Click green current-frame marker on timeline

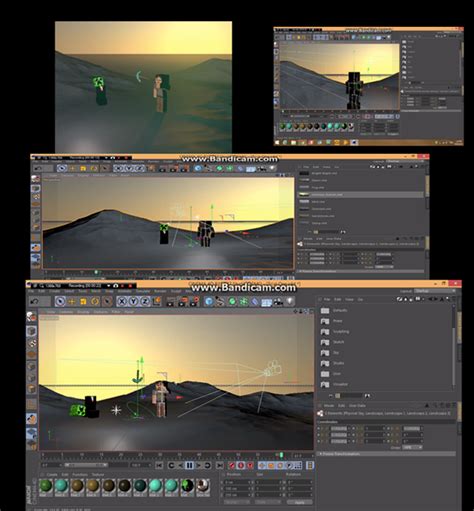(x=281, y=455)
